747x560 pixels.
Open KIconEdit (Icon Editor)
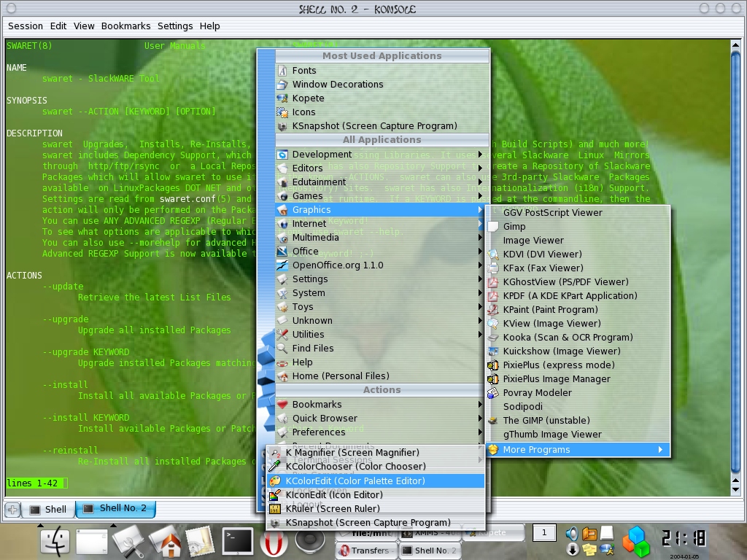click(376, 495)
